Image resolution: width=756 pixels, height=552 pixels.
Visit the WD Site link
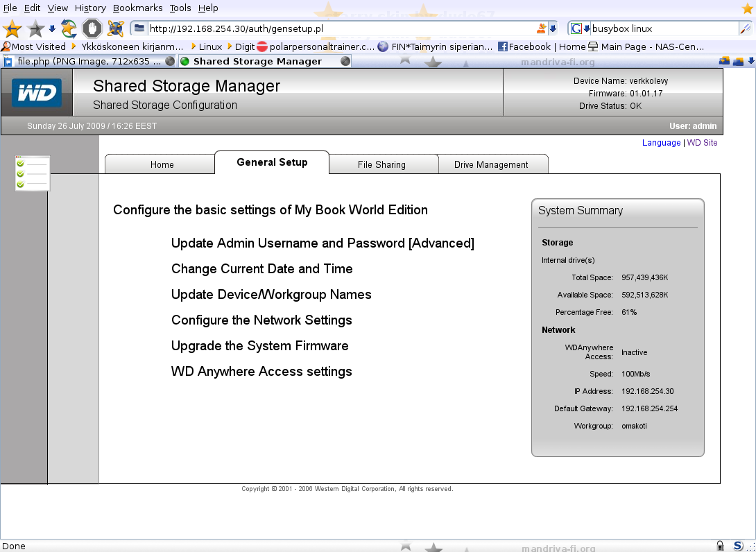click(702, 143)
